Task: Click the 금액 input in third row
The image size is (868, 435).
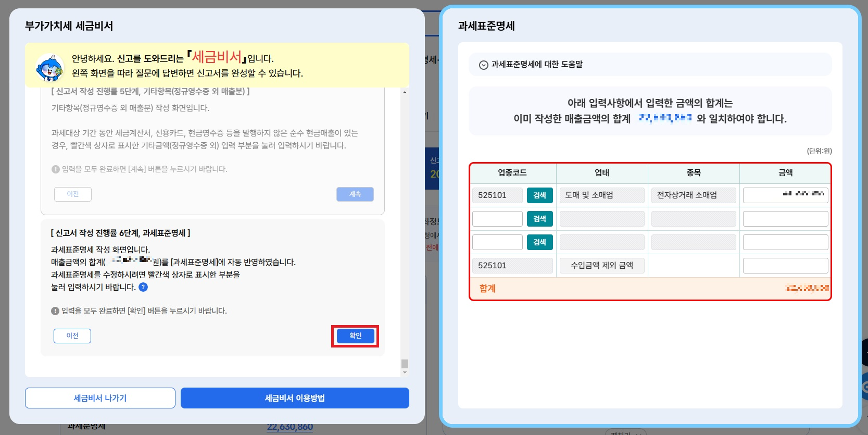Action: point(785,242)
